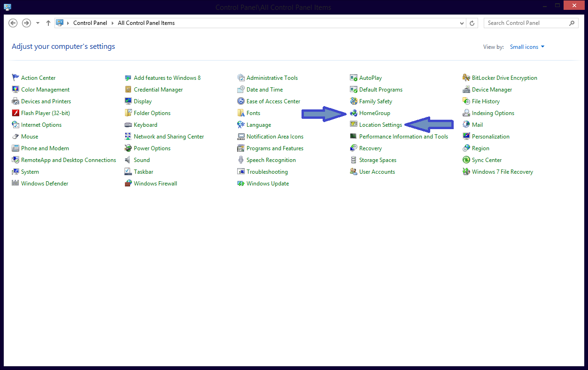Click the search magnifier icon
Screen dimensions: 588x370
click(x=572, y=23)
